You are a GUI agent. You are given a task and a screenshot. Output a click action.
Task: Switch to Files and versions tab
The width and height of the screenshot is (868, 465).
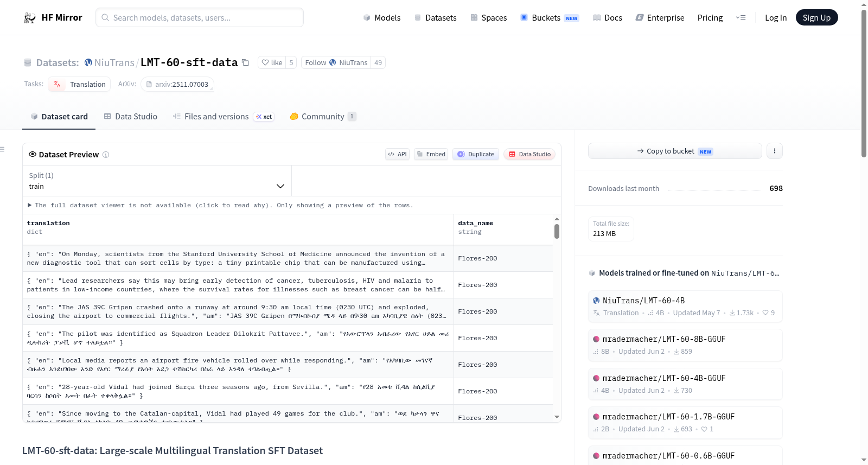tap(224, 116)
